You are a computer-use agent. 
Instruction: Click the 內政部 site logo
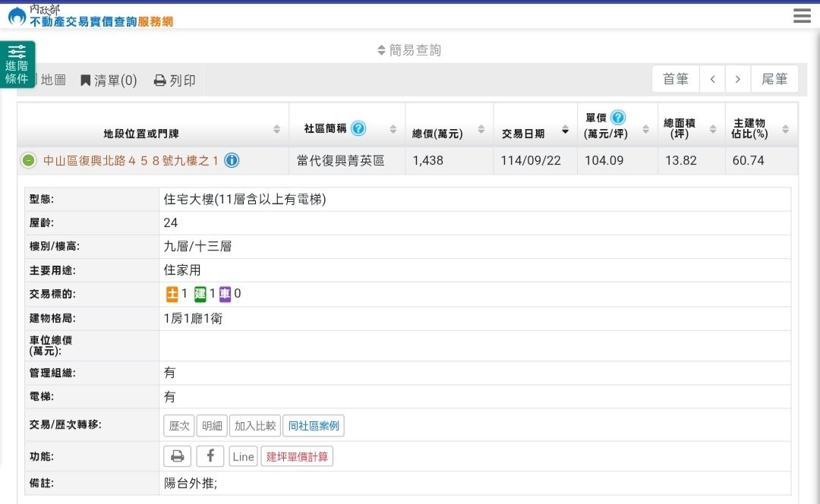(17, 16)
